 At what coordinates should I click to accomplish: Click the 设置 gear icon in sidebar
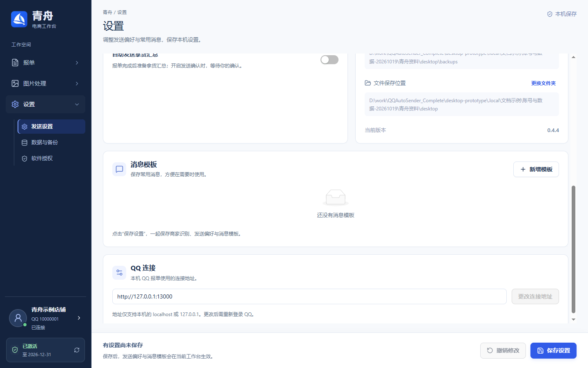pyautogui.click(x=15, y=104)
